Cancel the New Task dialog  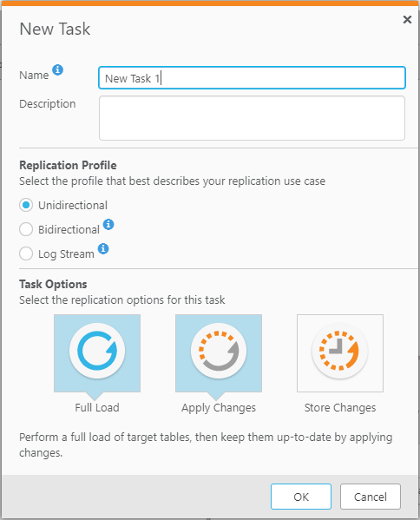(371, 497)
